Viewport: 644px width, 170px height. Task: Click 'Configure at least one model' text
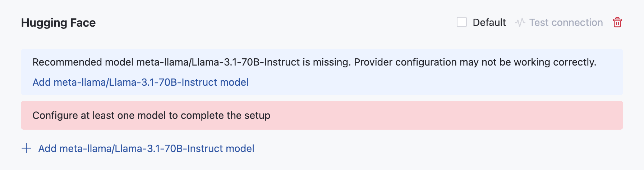[151, 115]
